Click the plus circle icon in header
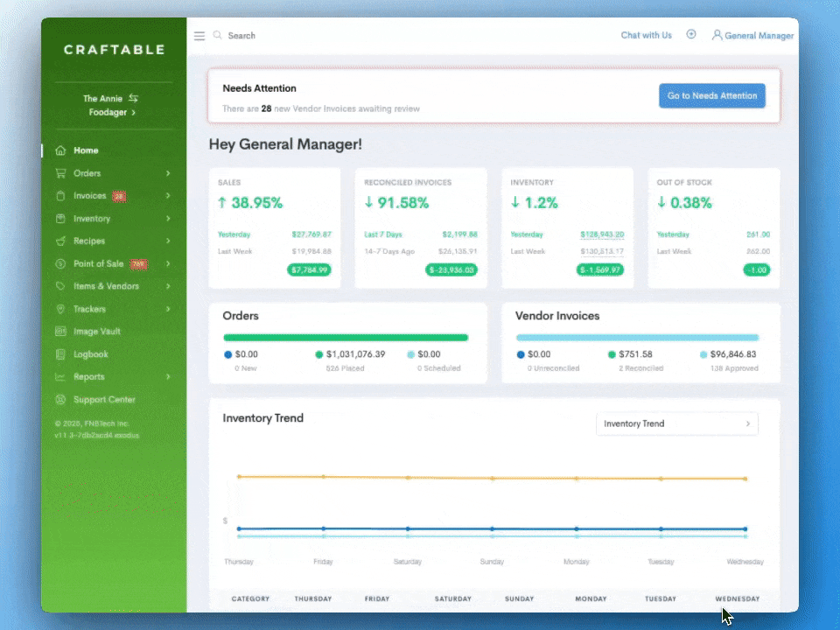The width and height of the screenshot is (840, 630). click(x=691, y=35)
